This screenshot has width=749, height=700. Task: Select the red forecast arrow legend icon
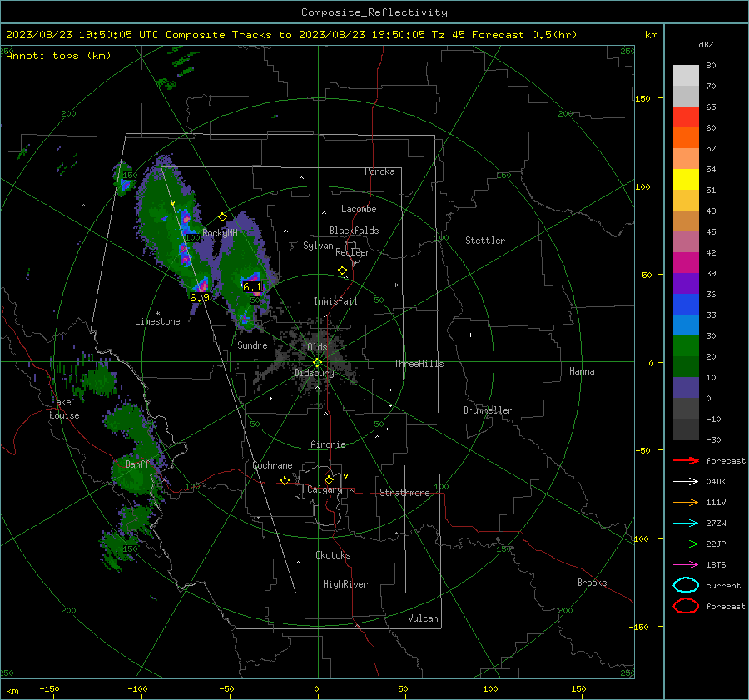click(686, 460)
